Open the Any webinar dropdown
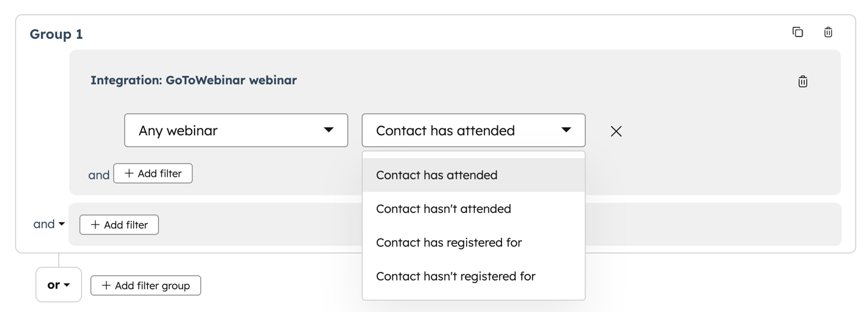Image resolution: width=868 pixels, height=312 pixels. [x=236, y=130]
